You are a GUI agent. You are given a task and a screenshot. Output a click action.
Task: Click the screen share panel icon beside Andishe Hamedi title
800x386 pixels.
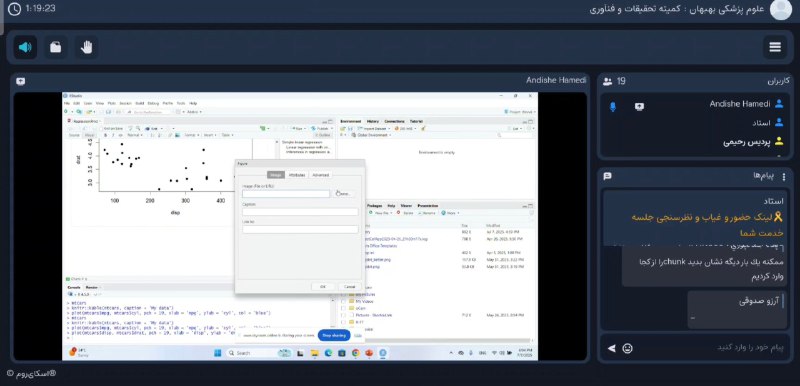pos(20,81)
